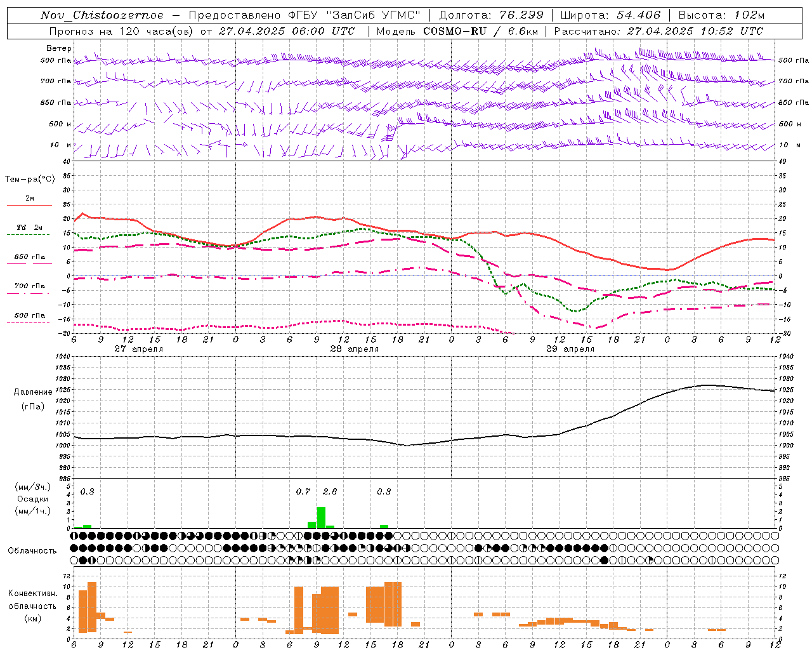The width and height of the screenshot is (812, 650).
Task: Click the (мм/1ч.) precipitation unit label
Action: [33, 510]
